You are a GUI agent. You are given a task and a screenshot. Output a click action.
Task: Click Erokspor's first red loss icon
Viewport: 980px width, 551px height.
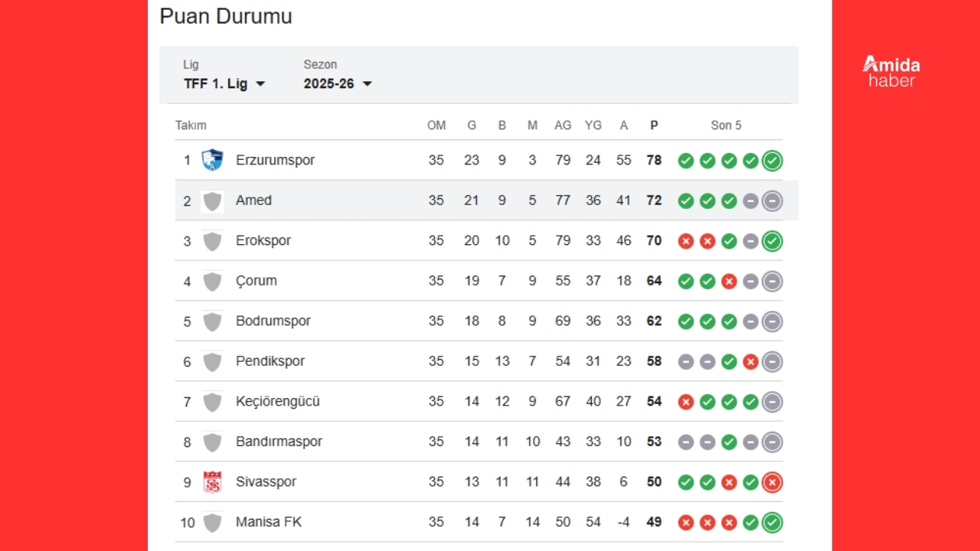pos(686,241)
